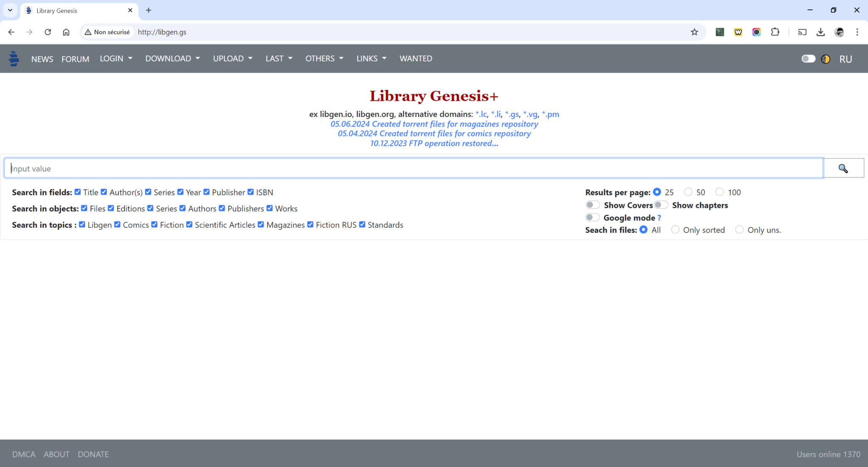The height and width of the screenshot is (467, 868).
Task: Follow the *.li alternative domain link
Action: click(x=496, y=114)
